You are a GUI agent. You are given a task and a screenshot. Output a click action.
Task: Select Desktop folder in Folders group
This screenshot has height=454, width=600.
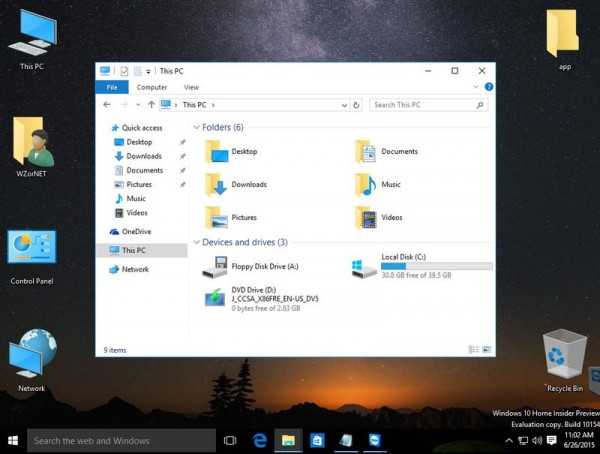point(232,152)
